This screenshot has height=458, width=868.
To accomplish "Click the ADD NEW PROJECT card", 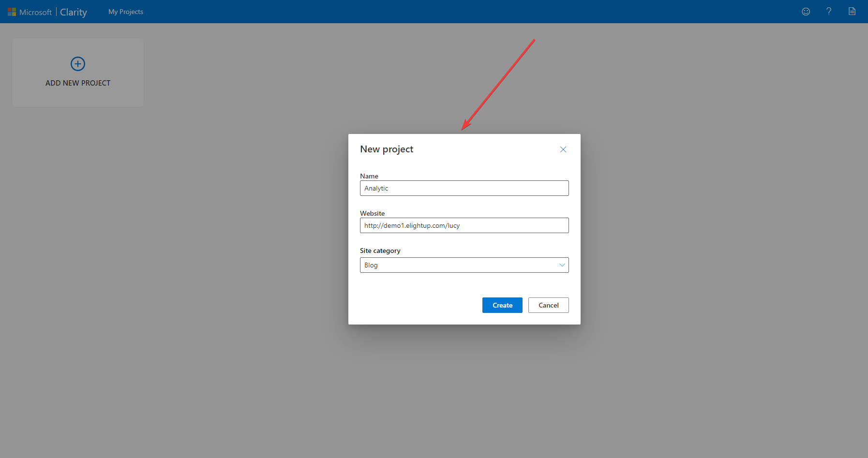I will click(77, 73).
